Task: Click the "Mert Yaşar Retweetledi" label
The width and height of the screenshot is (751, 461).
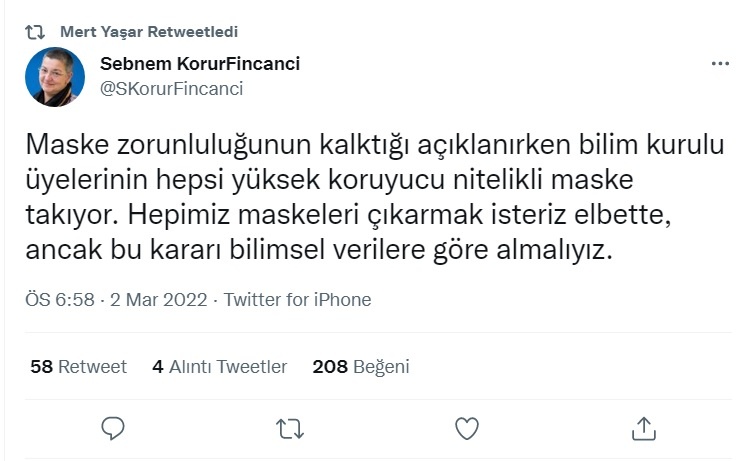Action: click(149, 31)
